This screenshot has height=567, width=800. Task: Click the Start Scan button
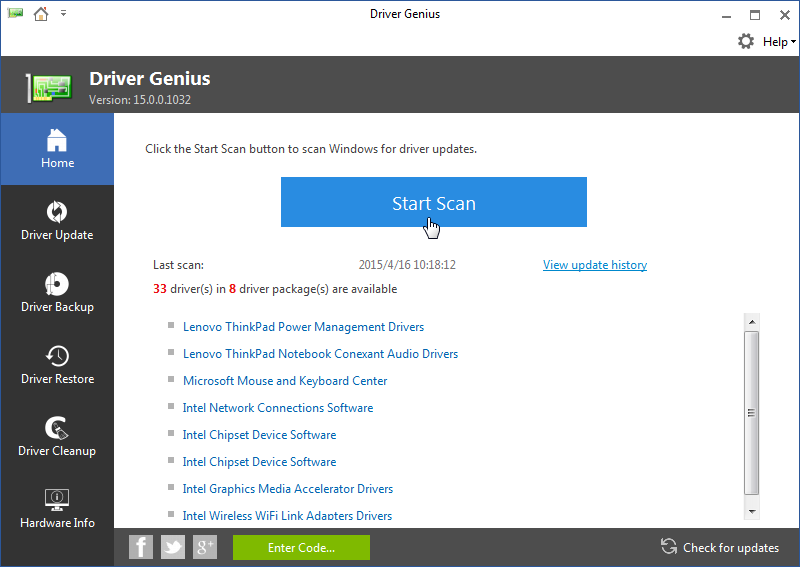434,202
